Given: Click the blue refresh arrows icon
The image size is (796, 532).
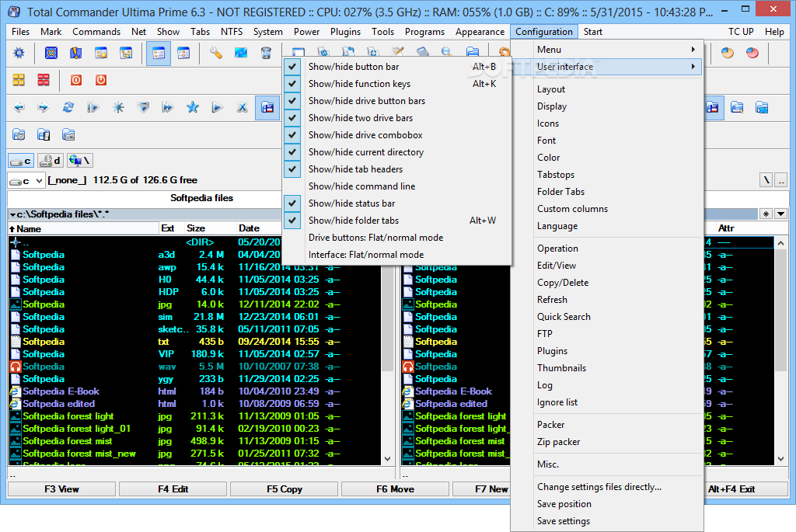Looking at the screenshot, I should [x=68, y=107].
